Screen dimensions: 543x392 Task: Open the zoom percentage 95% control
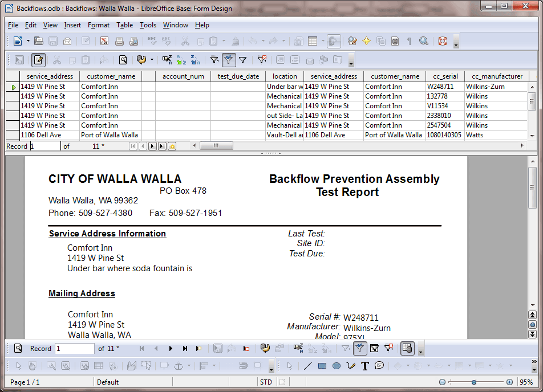point(526,382)
